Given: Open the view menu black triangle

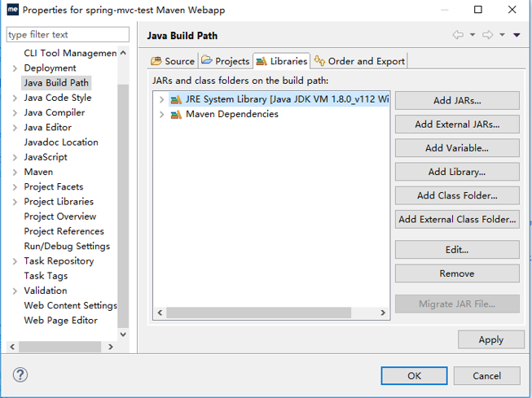Looking at the screenshot, I should (517, 35).
